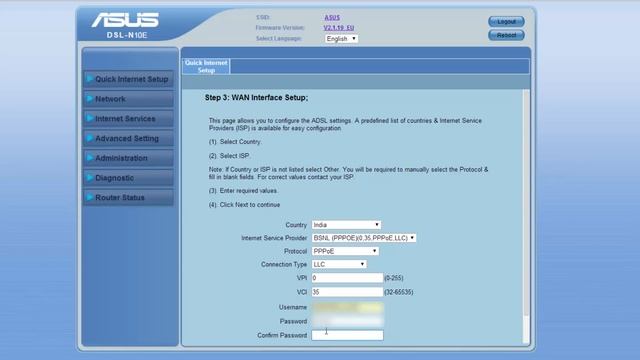Open Advanced Setting sidebar menu

(129, 138)
